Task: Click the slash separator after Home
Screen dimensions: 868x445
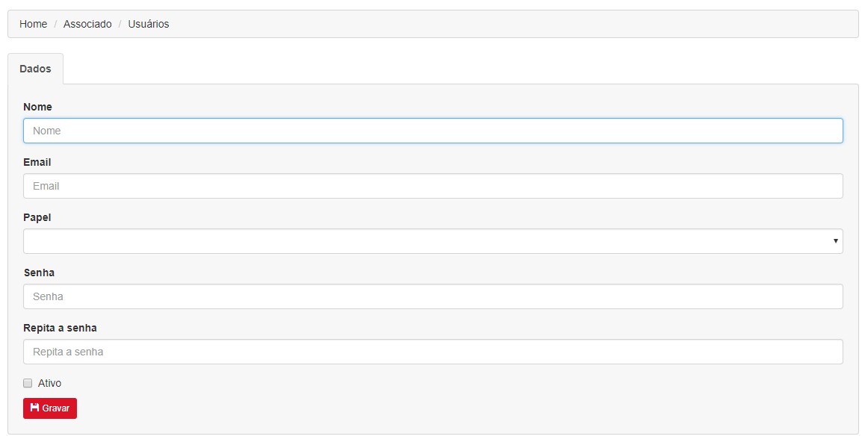Action: point(55,24)
